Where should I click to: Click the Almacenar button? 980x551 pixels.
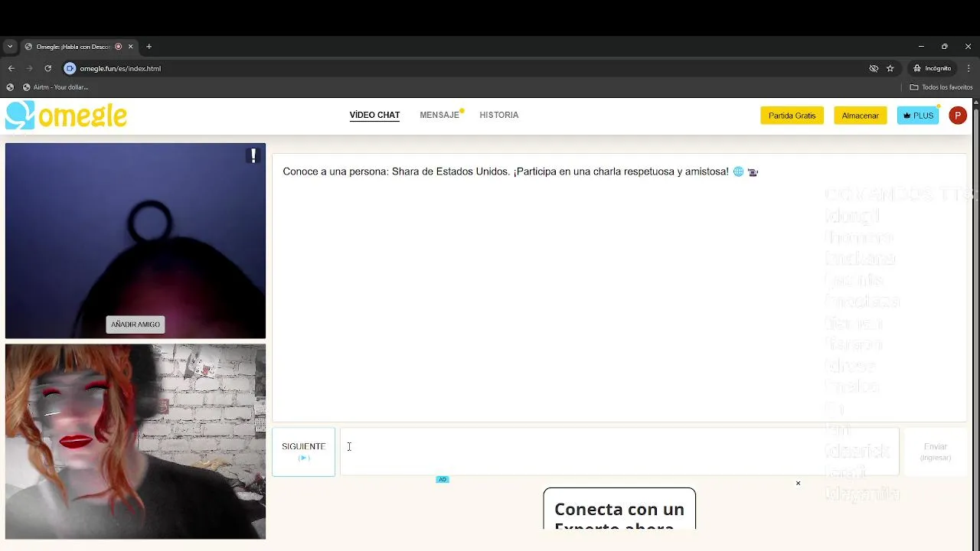[x=860, y=116]
